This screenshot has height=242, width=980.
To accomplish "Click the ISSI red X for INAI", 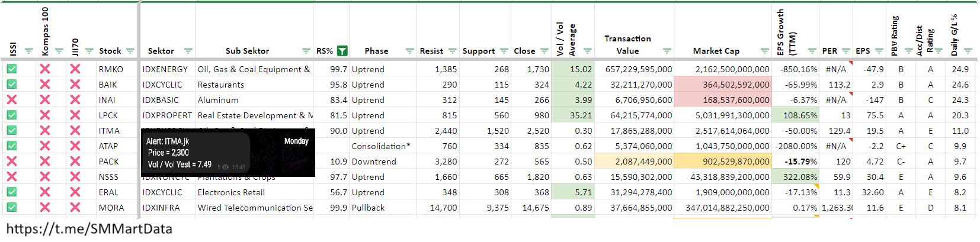I will [x=12, y=100].
